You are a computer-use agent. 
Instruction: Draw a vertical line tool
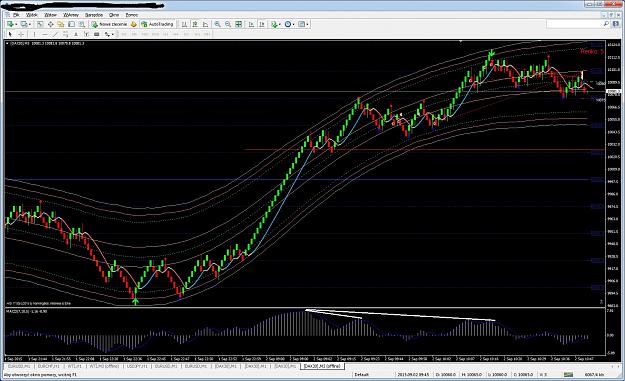tap(34, 34)
